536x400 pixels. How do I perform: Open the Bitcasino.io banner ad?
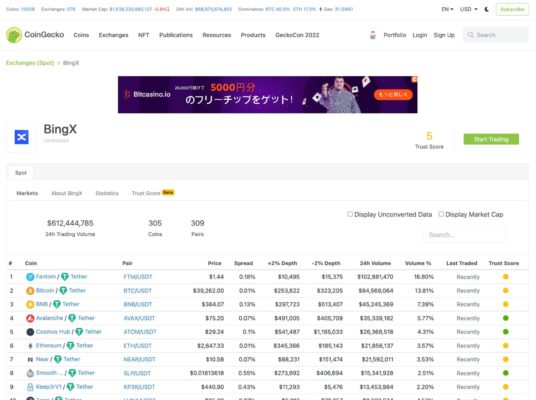click(268, 95)
